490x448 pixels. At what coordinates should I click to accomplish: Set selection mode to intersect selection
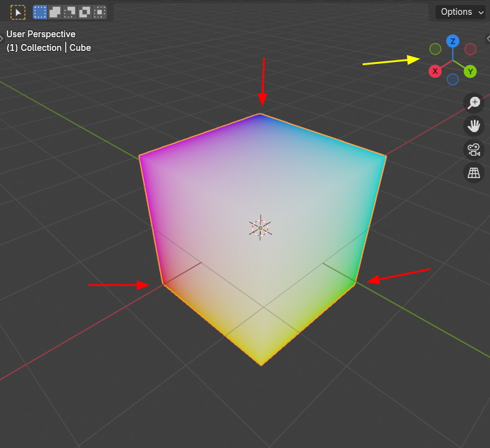point(99,12)
